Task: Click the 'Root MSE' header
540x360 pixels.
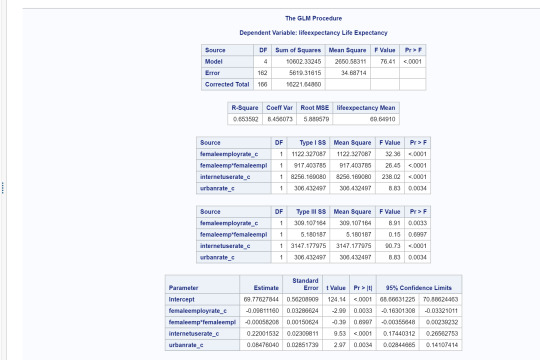Action: coord(314,107)
